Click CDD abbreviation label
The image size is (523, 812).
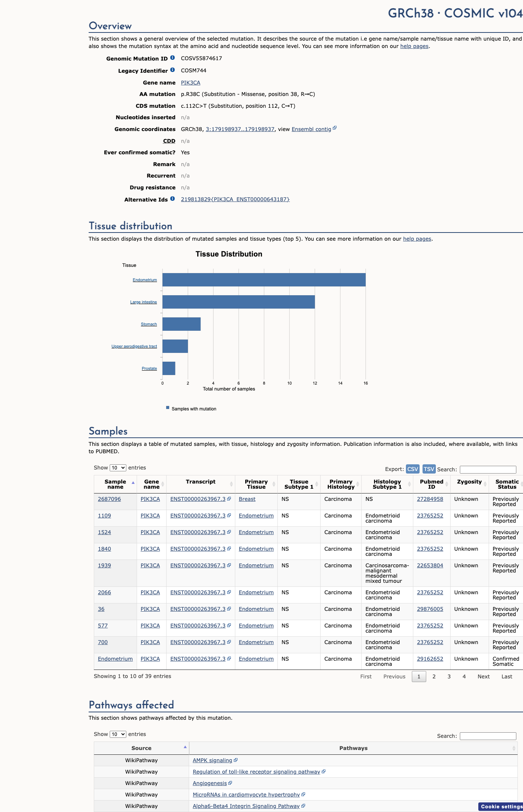(169, 141)
